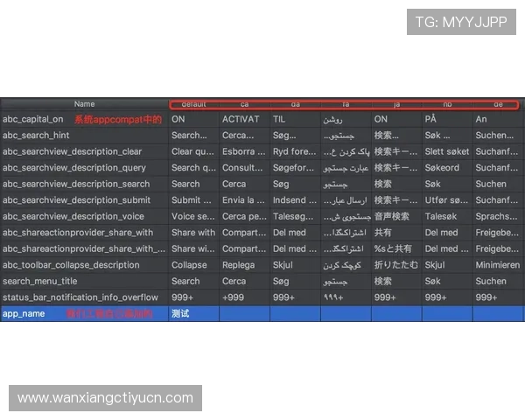525x420 pixels.
Task: Click the fa locale column header
Action: [345, 104]
